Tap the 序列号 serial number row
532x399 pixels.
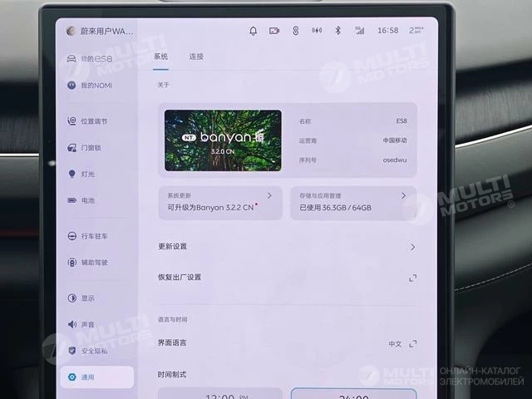(x=352, y=160)
